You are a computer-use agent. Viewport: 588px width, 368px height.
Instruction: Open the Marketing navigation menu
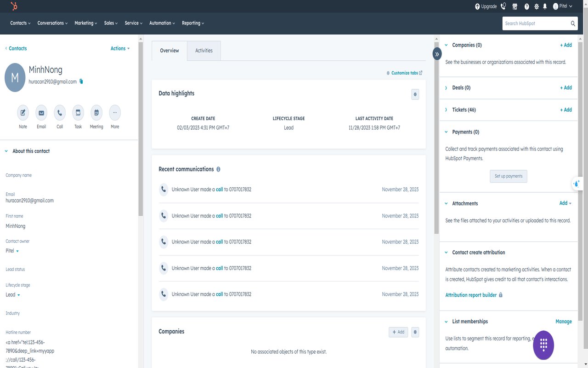coord(86,23)
